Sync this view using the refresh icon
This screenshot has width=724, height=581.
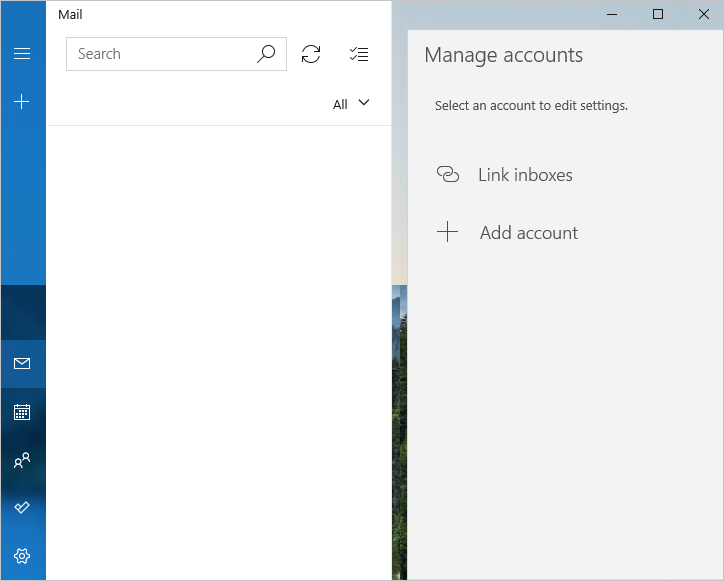click(311, 54)
